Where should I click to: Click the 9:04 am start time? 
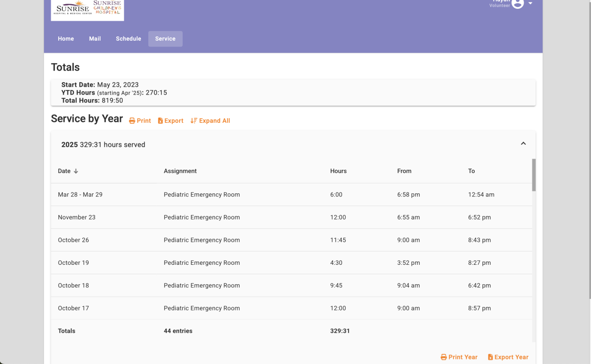tap(409, 286)
